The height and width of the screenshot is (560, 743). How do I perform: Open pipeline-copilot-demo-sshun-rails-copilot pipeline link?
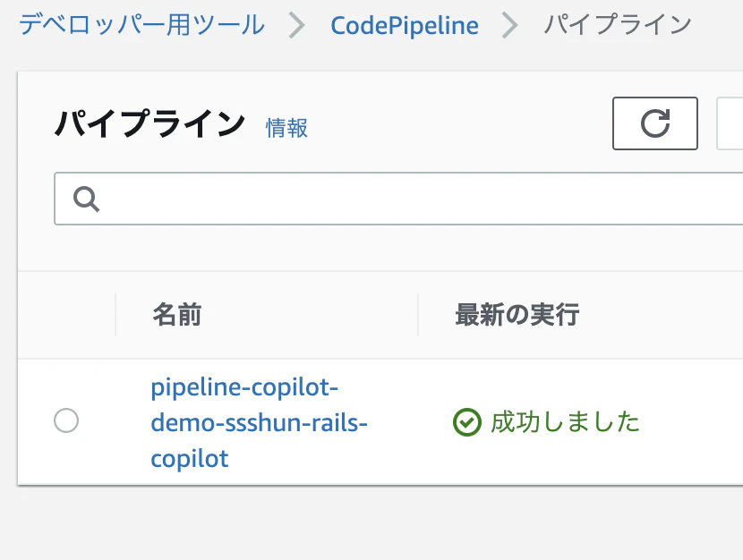[259, 422]
